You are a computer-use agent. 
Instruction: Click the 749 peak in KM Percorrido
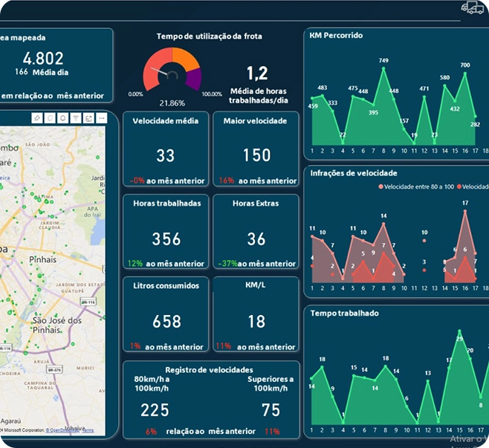tap(383, 69)
